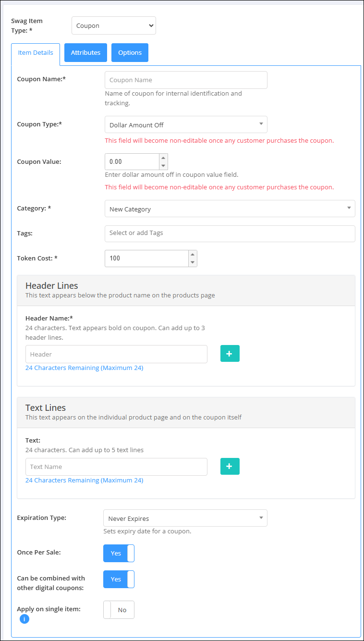Click the plus icon beside Header field

point(230,354)
